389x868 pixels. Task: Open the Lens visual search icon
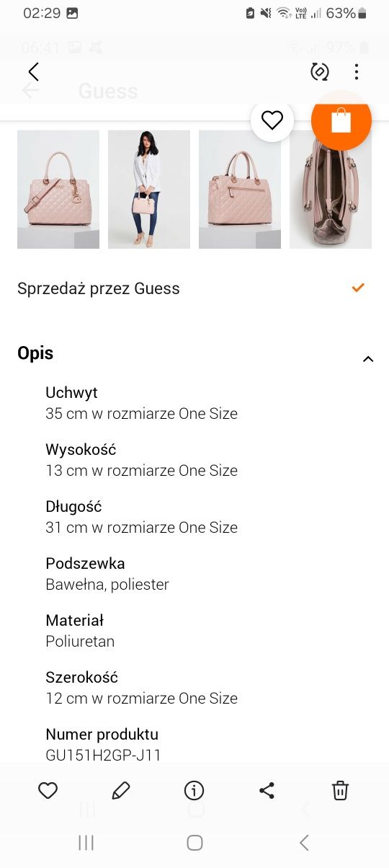click(319, 71)
